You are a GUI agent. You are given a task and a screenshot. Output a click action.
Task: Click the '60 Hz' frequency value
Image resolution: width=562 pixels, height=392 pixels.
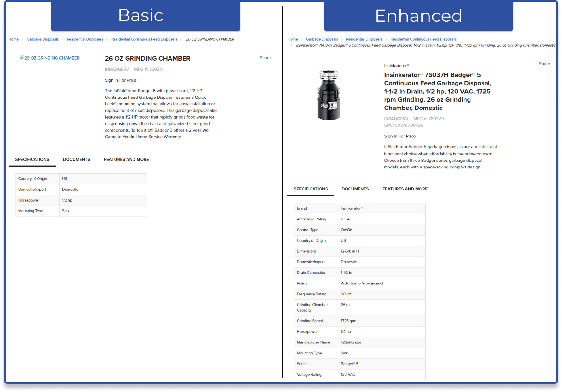click(346, 294)
